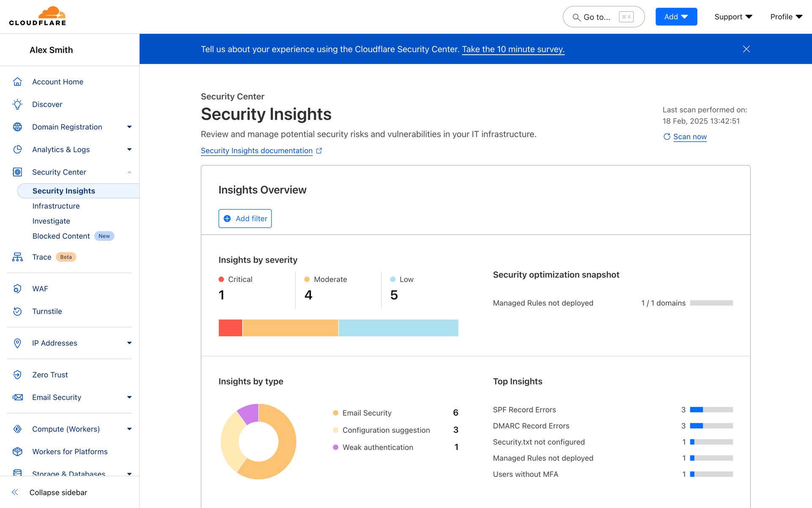Click Collapse sidebar text

(x=58, y=492)
